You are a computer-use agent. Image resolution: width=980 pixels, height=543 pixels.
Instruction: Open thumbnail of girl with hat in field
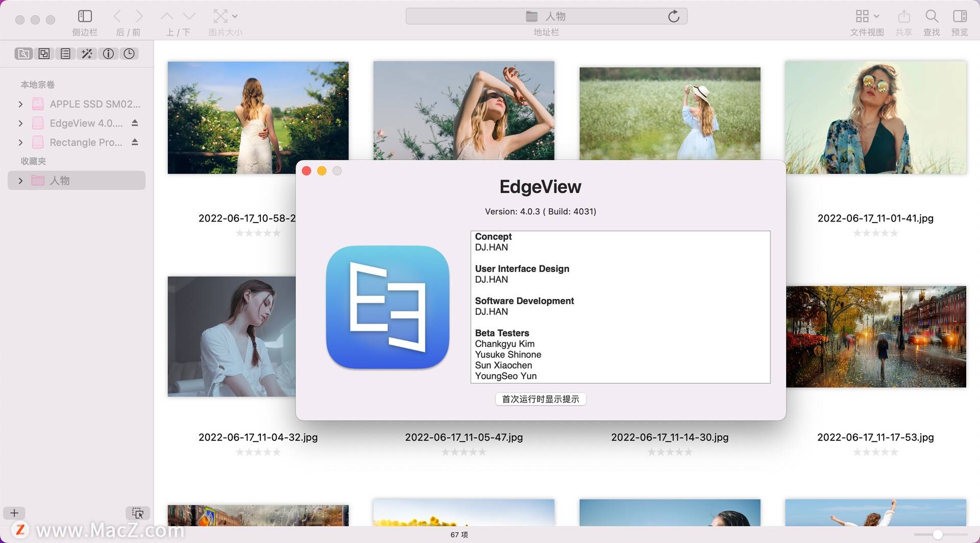(x=670, y=113)
